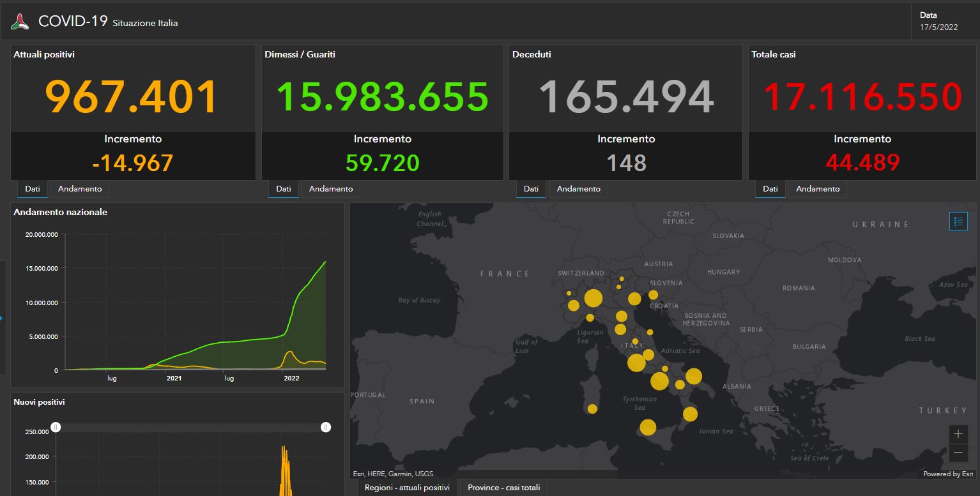Click the 148 deaths increment value

pyautogui.click(x=627, y=163)
